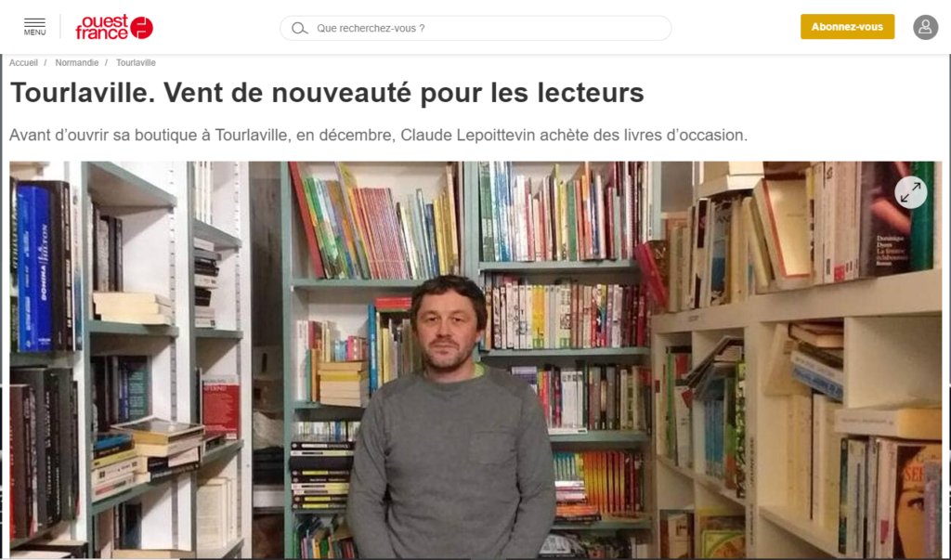Click the blue Hilton book spine in the photo

coord(41,267)
